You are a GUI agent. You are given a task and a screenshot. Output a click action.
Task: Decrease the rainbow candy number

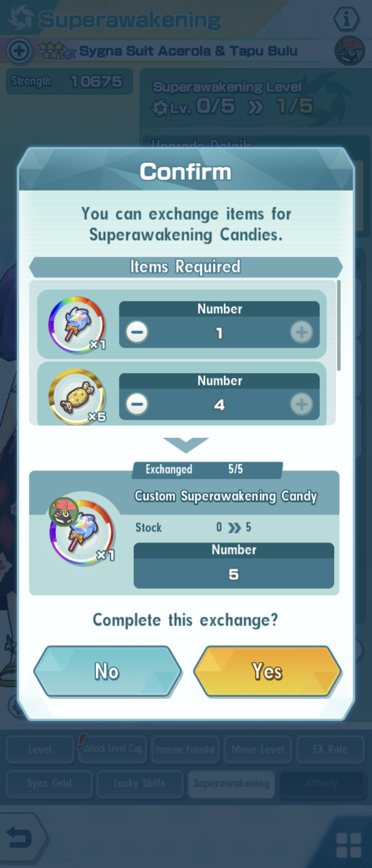(x=137, y=332)
